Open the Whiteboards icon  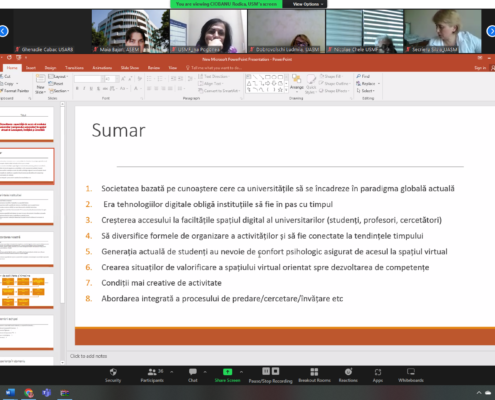411,372
